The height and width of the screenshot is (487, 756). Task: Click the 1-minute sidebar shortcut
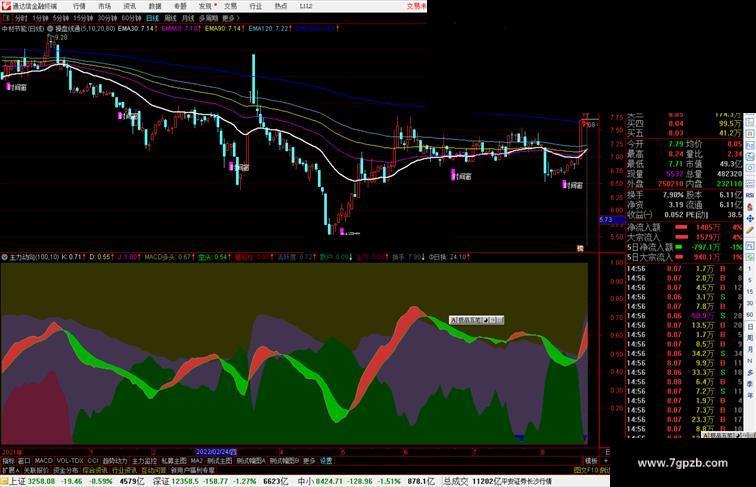750,268
